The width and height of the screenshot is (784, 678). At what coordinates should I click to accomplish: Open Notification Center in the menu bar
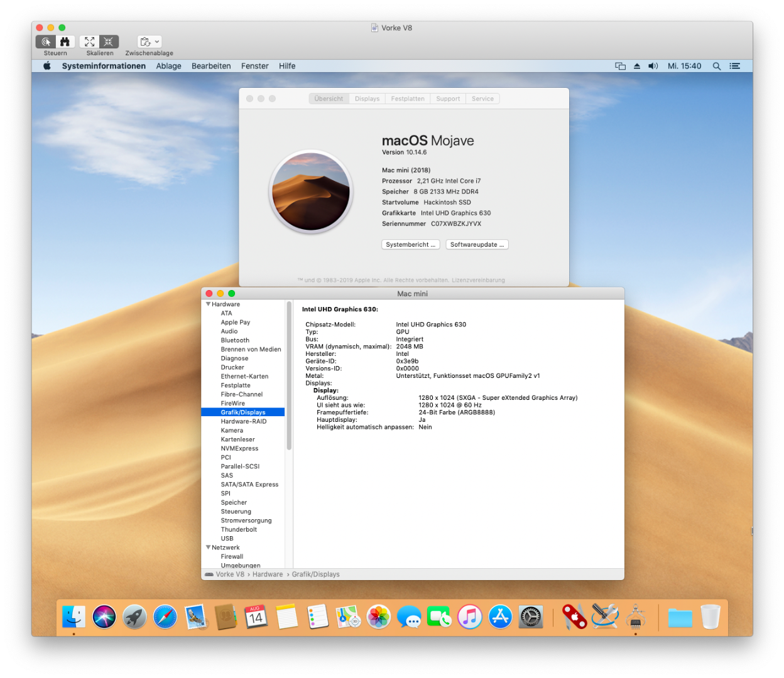pyautogui.click(x=734, y=66)
